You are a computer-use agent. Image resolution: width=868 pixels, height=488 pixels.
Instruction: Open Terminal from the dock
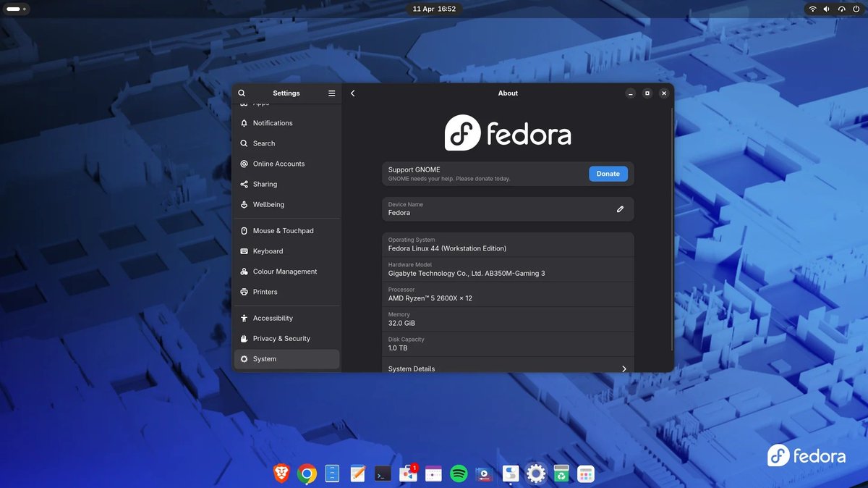click(383, 474)
